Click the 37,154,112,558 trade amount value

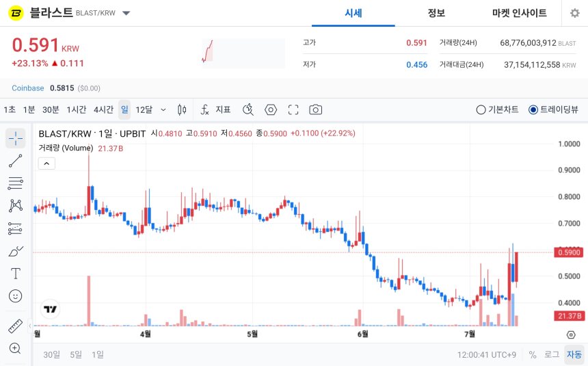point(532,65)
